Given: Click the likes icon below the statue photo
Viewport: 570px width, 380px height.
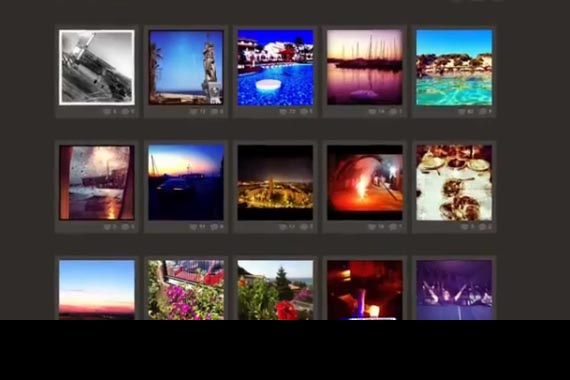Looking at the screenshot, I should click(x=193, y=112).
